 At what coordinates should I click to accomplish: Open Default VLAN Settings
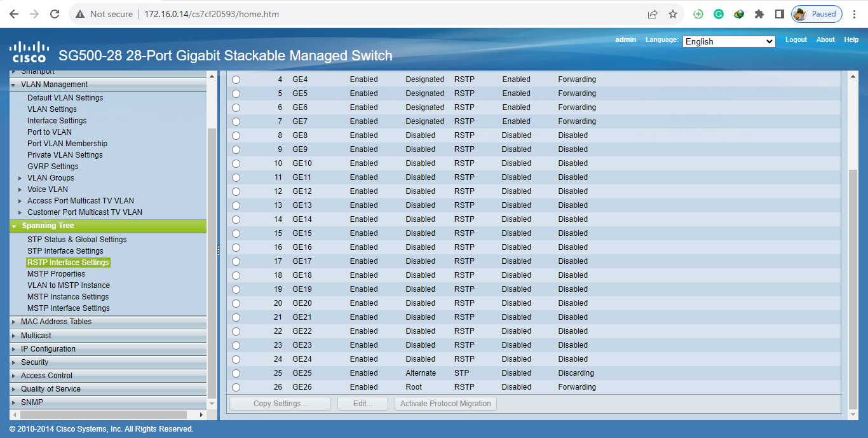[x=65, y=98]
